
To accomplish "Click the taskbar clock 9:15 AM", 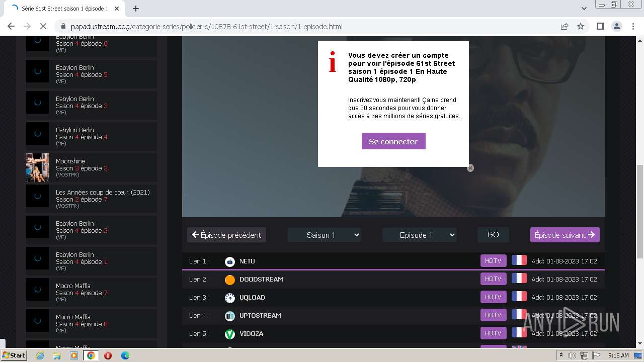I will tap(618, 355).
